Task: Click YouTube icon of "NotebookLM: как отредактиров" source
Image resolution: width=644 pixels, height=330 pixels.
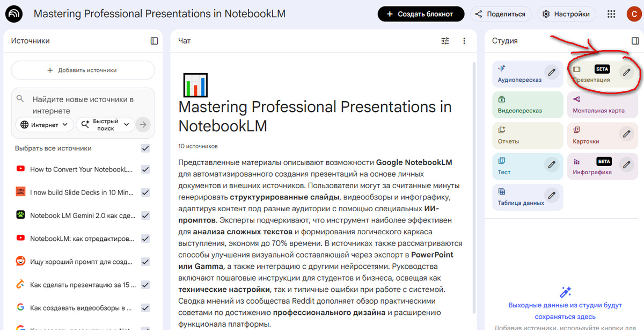Action: [20, 238]
